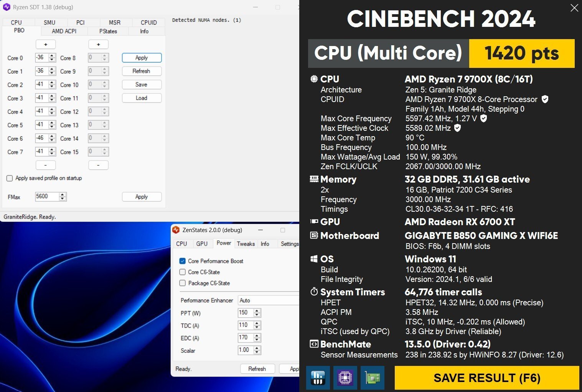Click the shield beside Max Effective Clock
The image size is (582, 392).
(457, 128)
